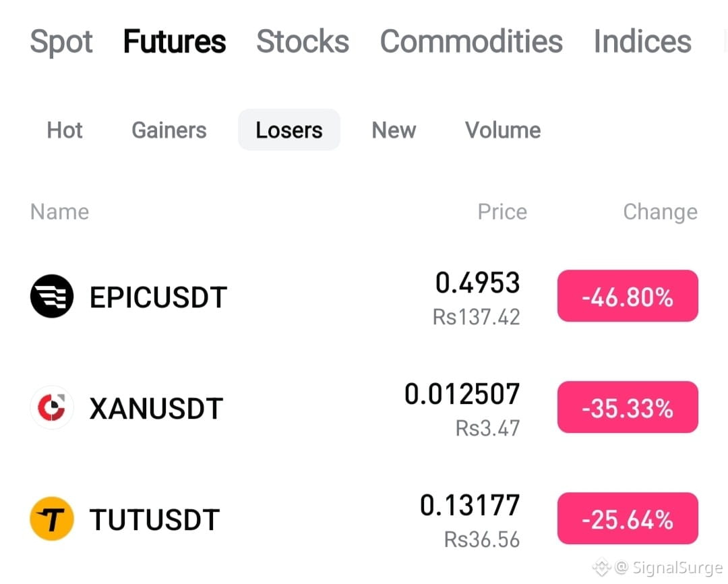This screenshot has height=584, width=728.
Task: Switch to the Spot tab
Action: 61,41
